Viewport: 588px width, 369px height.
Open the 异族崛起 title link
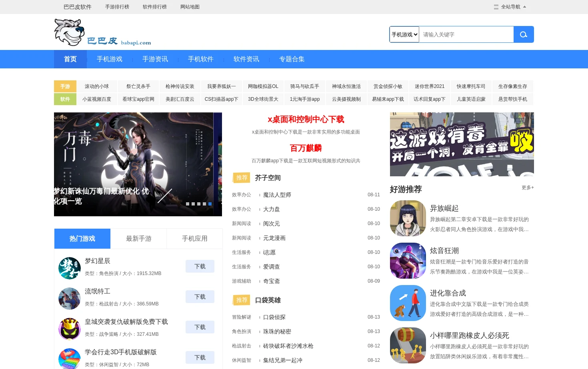tap(444, 208)
